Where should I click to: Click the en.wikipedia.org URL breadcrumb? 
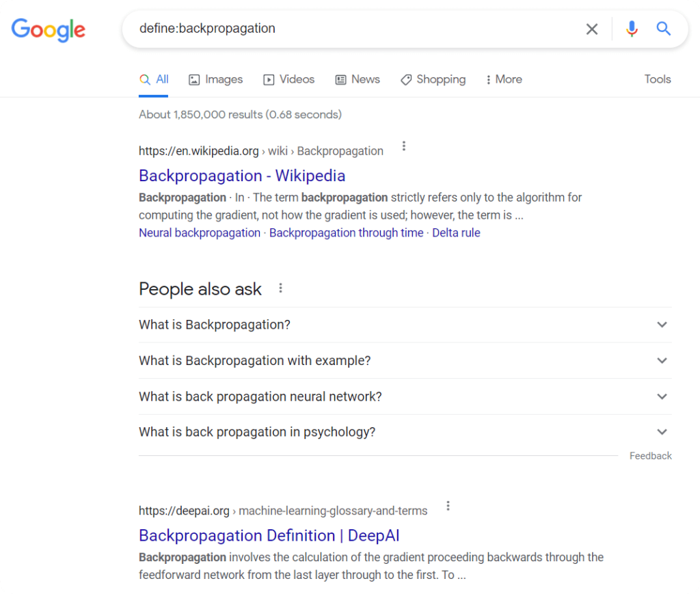click(x=260, y=151)
